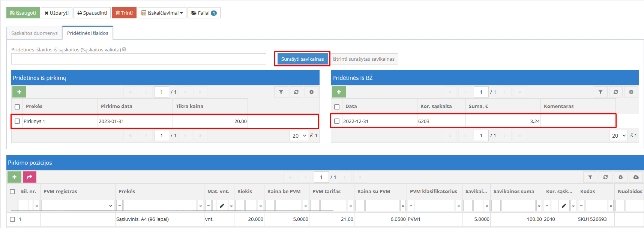Check the Sąsiuvinis, A4 row checkbox
Image resolution: width=644 pixels, height=228 pixels.
tap(12, 219)
